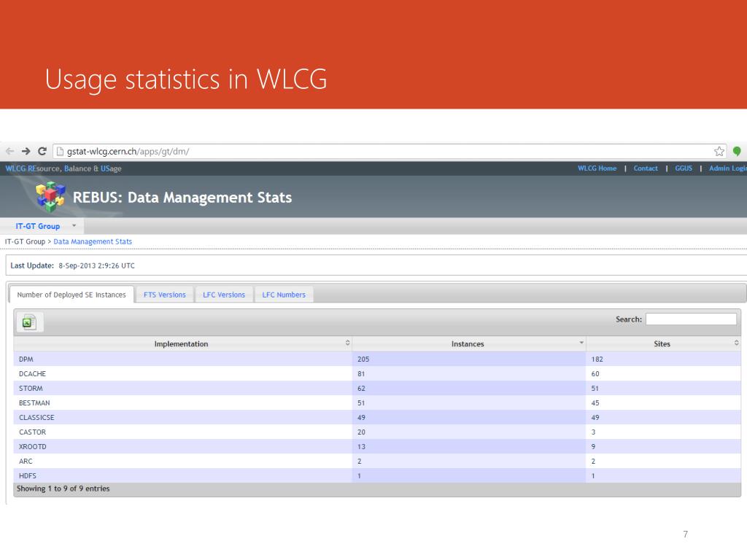Click the browser back arrow
The height and width of the screenshot is (560, 747).
click(9, 152)
